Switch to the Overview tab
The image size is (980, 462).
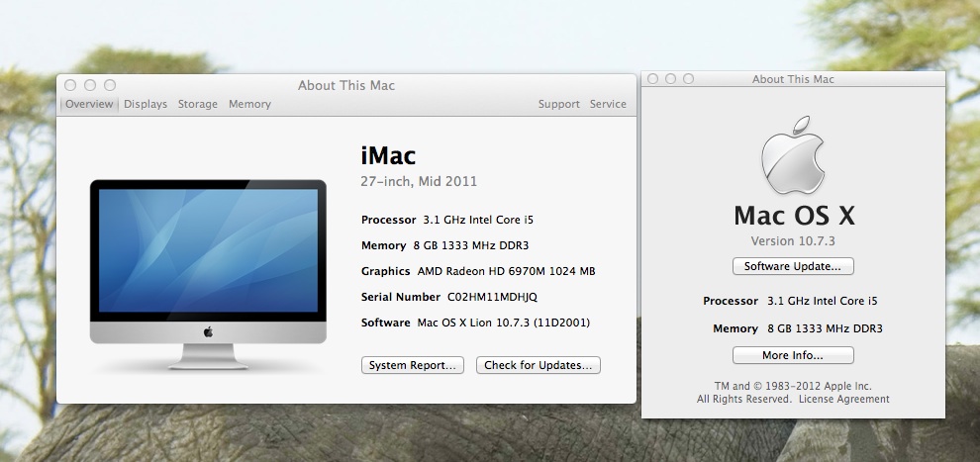click(x=89, y=104)
